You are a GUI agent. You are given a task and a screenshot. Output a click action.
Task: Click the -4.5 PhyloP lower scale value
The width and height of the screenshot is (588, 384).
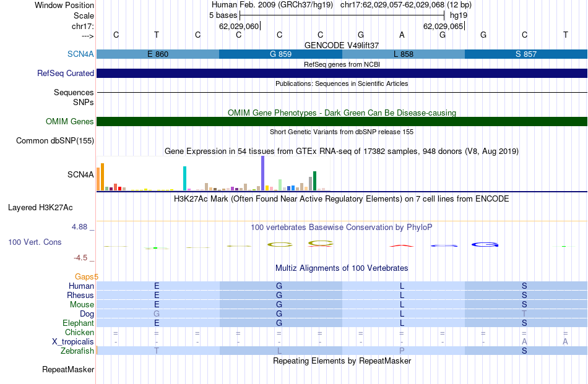click(80, 258)
